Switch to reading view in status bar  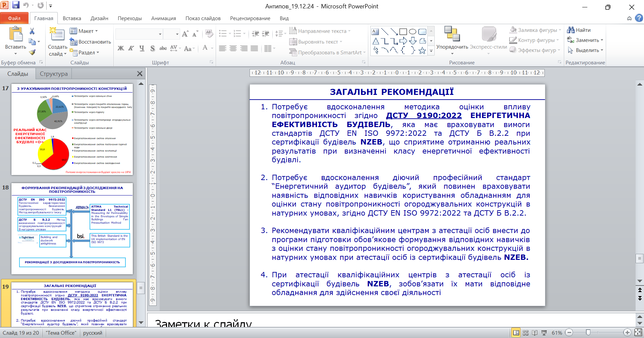pyautogui.click(x=535, y=333)
